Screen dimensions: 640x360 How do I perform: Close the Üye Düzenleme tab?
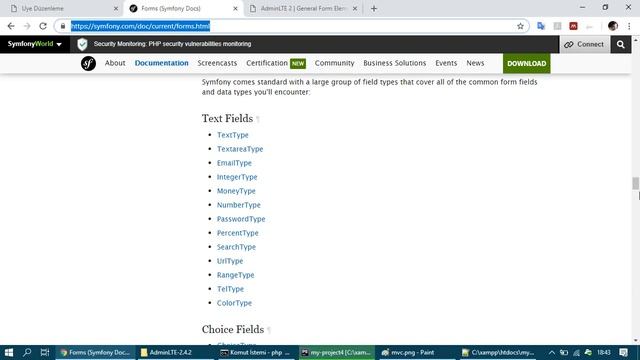116,9
